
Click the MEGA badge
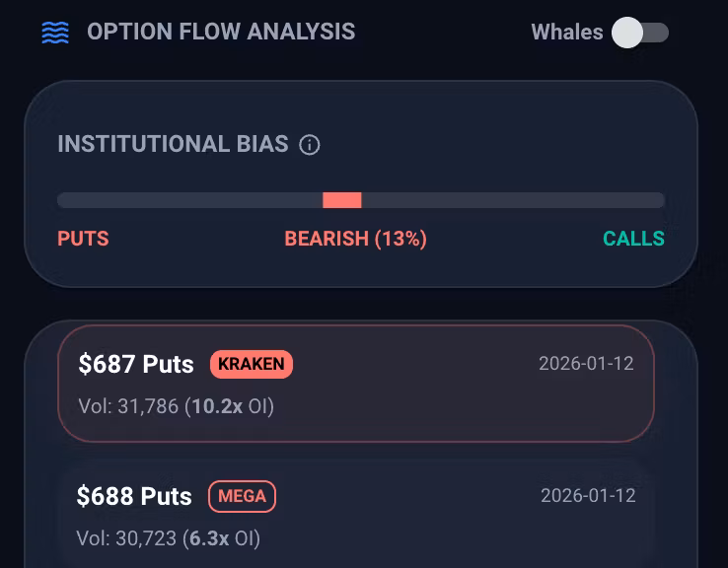[x=242, y=496]
